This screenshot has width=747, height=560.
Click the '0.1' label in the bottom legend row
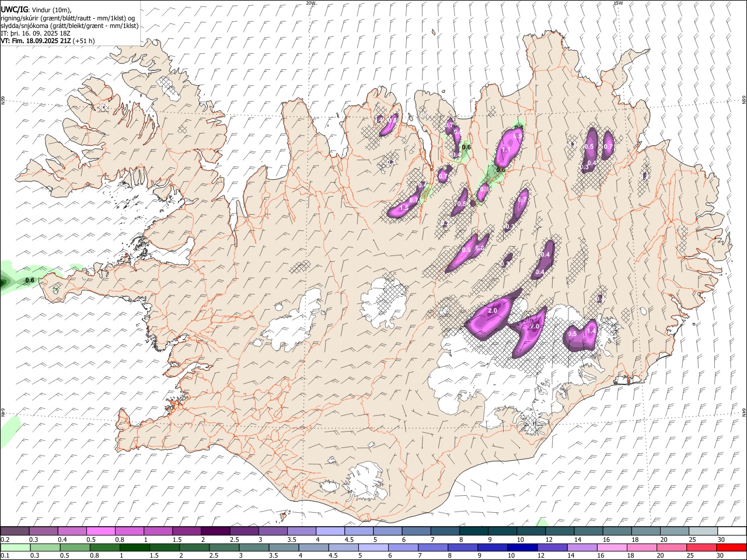point(5,556)
